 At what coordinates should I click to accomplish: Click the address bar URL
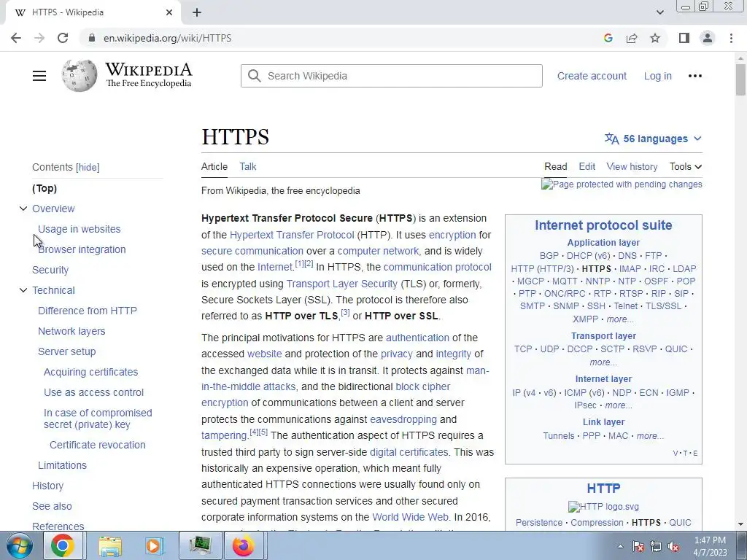(168, 38)
